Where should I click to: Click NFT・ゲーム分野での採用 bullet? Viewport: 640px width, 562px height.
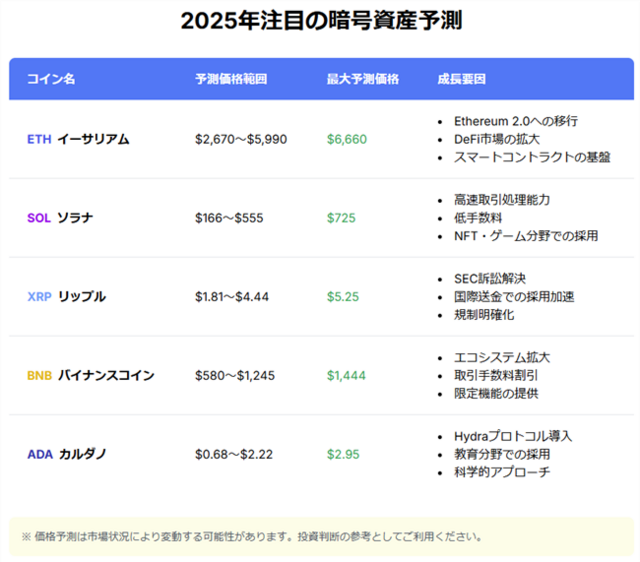pyautogui.click(x=526, y=236)
